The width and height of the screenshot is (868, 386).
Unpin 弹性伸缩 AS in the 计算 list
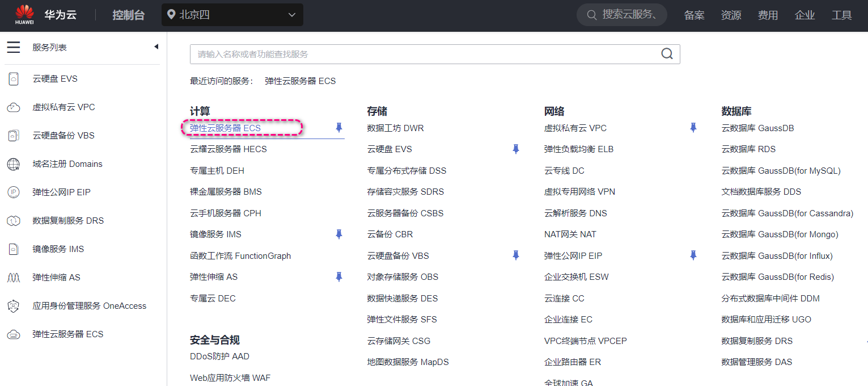pos(339,276)
